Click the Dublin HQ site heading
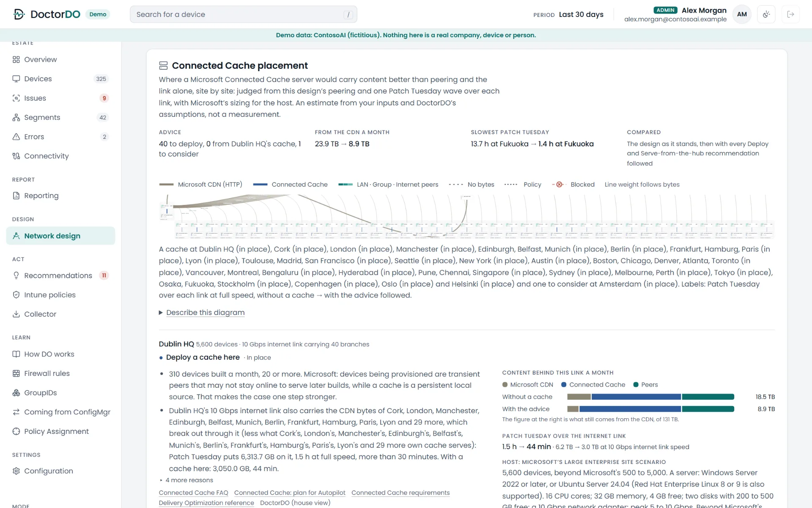This screenshot has width=812, height=508. coord(176,344)
